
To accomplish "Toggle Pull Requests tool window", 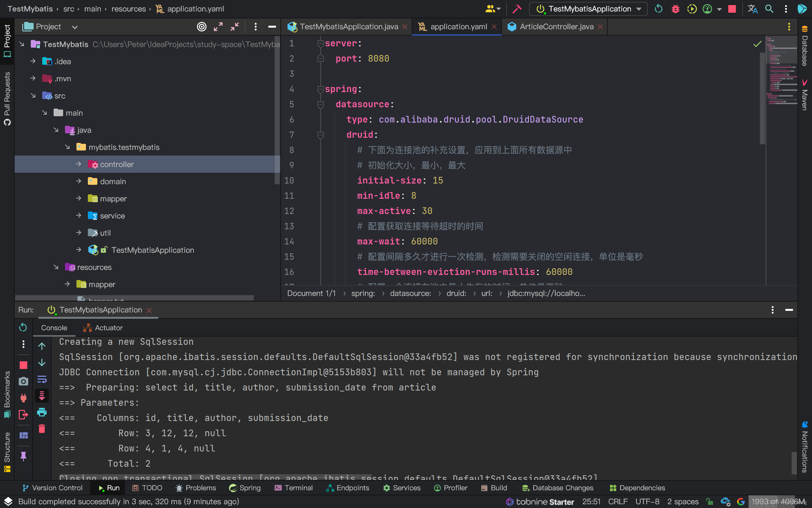I will [7, 99].
